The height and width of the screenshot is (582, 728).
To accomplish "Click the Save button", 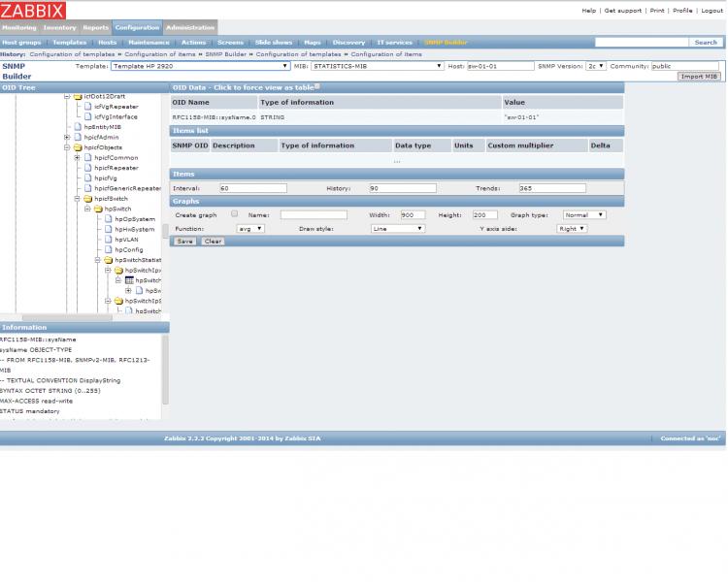I will [x=184, y=242].
